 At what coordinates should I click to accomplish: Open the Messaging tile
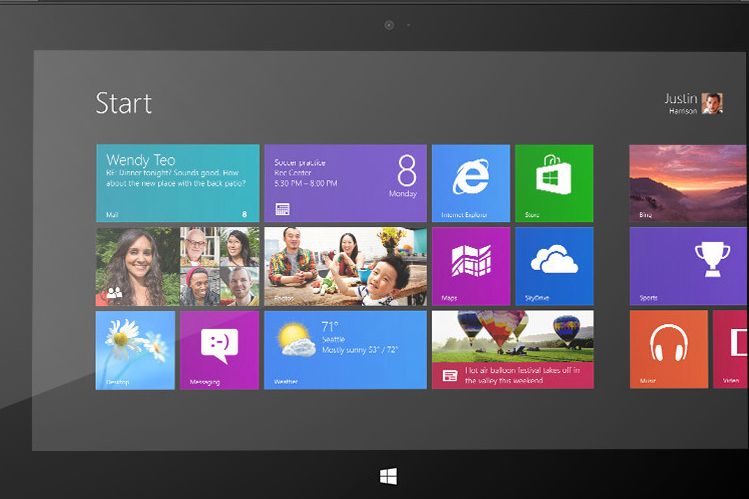click(x=219, y=350)
